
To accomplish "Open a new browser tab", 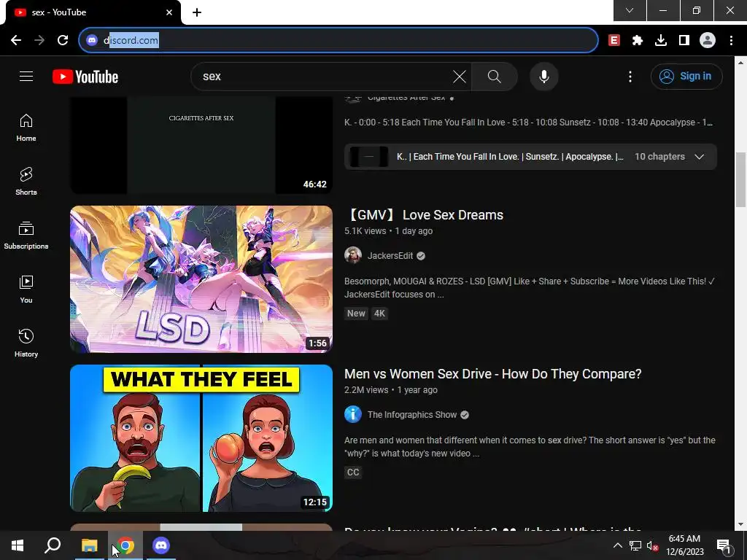I will tap(197, 12).
